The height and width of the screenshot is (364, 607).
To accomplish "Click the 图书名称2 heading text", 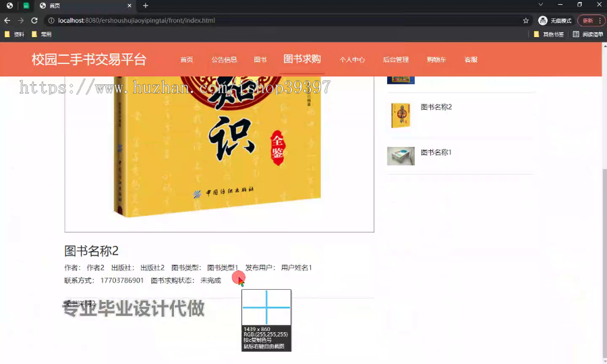I will (91, 251).
